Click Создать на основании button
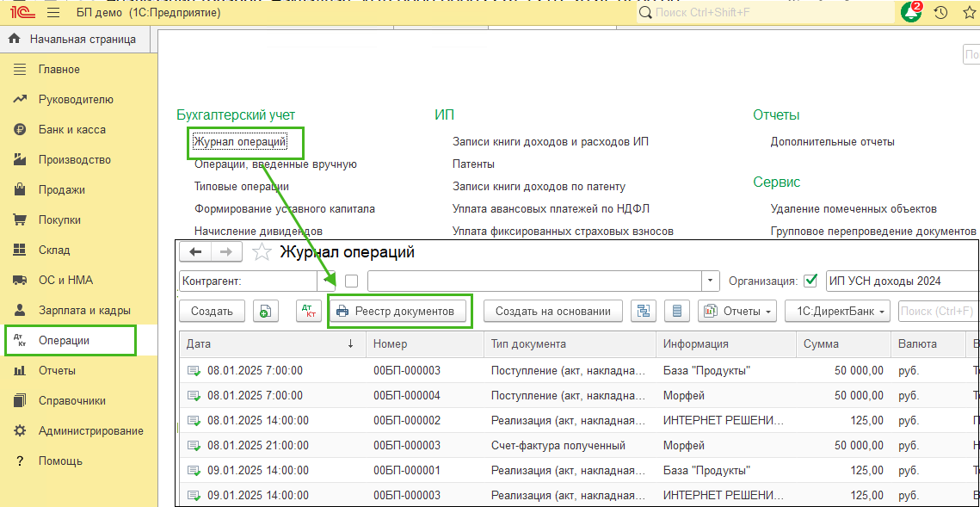This screenshot has width=980, height=507. (x=554, y=311)
